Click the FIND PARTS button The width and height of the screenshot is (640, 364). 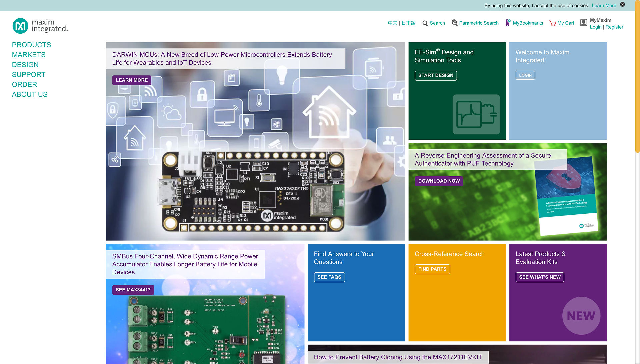pyautogui.click(x=432, y=269)
